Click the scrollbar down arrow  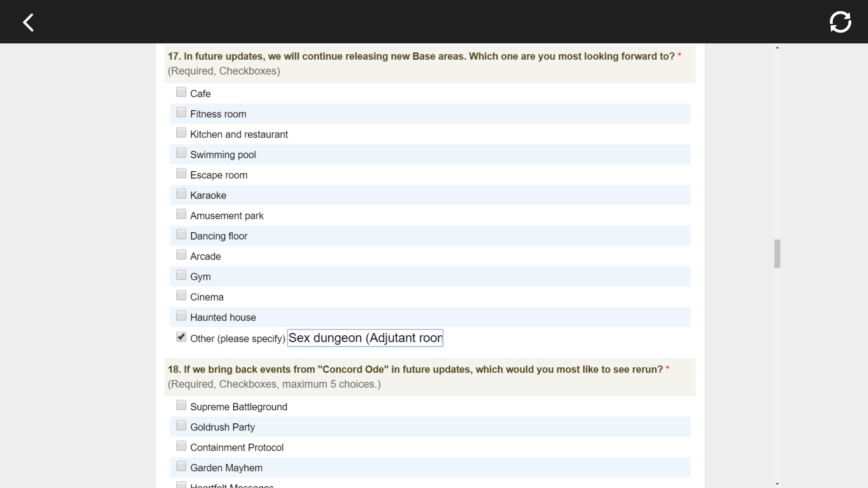(777, 484)
